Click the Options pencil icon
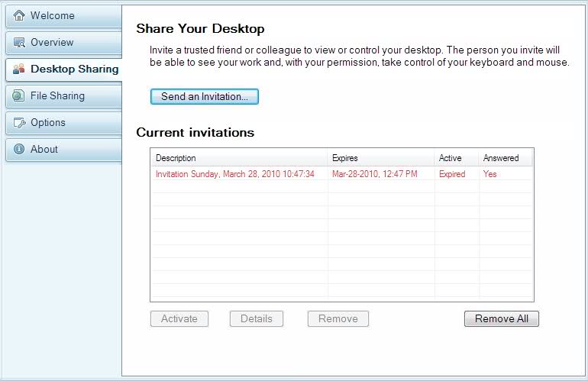Image resolution: width=588 pixels, height=381 pixels. click(19, 123)
